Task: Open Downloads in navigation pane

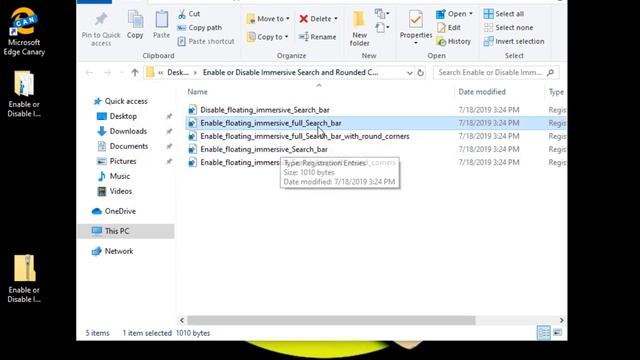Action: 128,131
